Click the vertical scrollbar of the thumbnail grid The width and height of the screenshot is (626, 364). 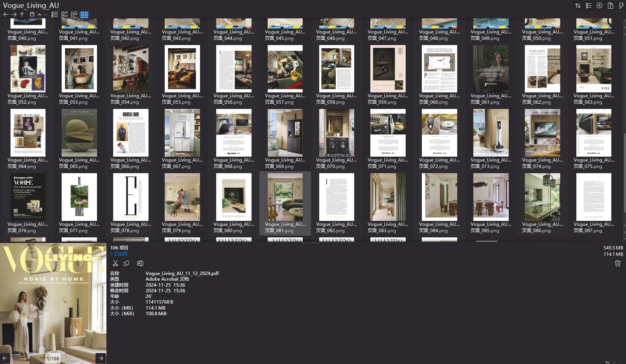tap(624, 173)
